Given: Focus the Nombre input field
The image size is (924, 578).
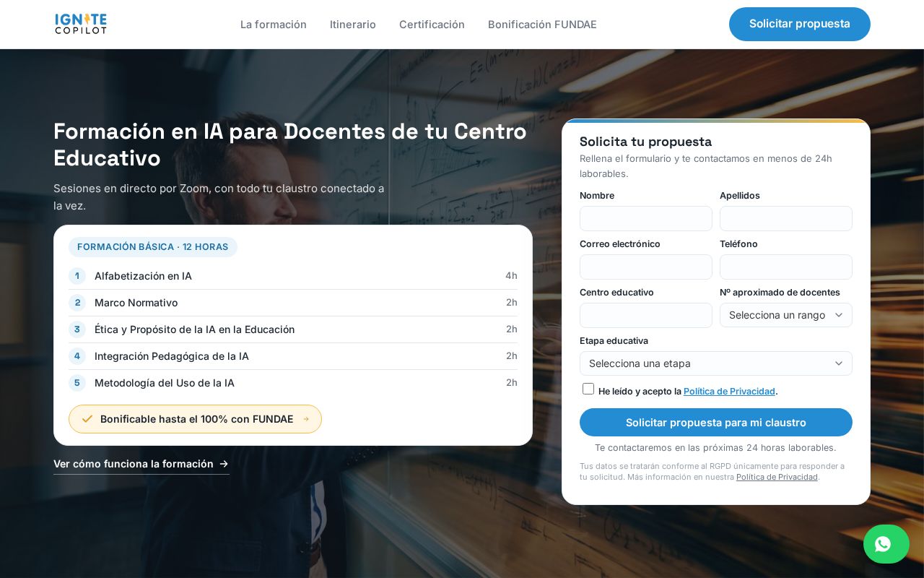Looking at the screenshot, I should tap(646, 218).
